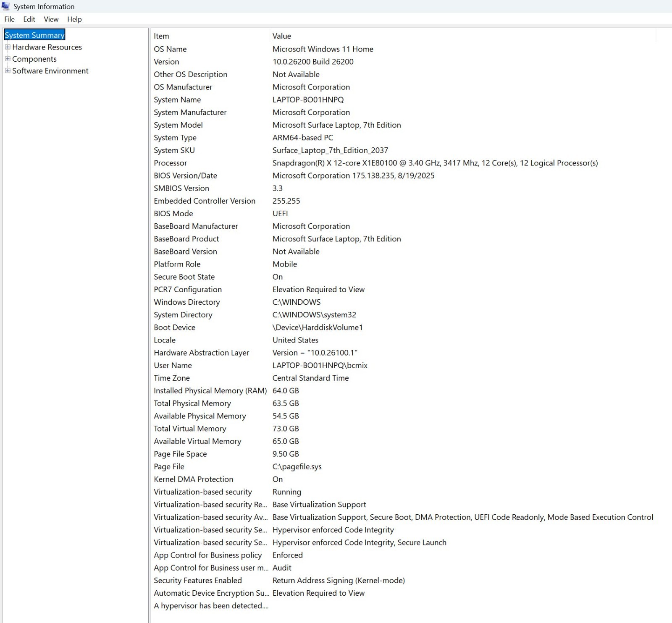Click the value Microsoft Windows 11 Home

pyautogui.click(x=323, y=49)
